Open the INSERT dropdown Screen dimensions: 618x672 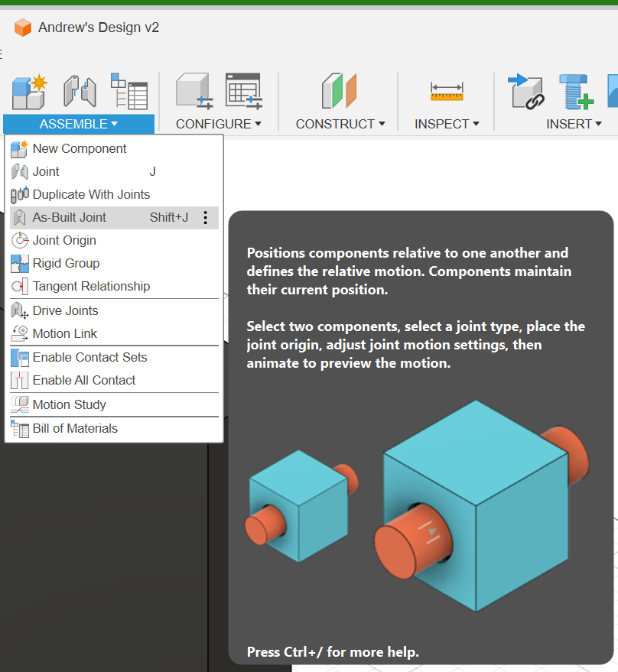(574, 123)
